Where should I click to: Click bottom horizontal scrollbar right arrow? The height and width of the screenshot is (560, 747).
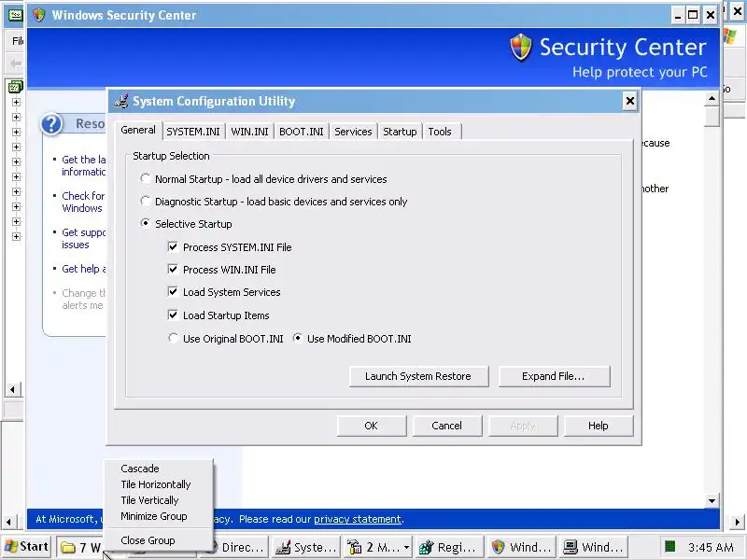click(738, 522)
